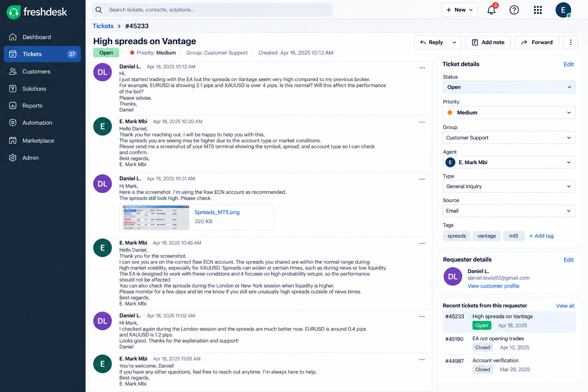This screenshot has width=588, height=392.
Task: Open notifications bell icon
Action: pyautogui.click(x=492, y=10)
